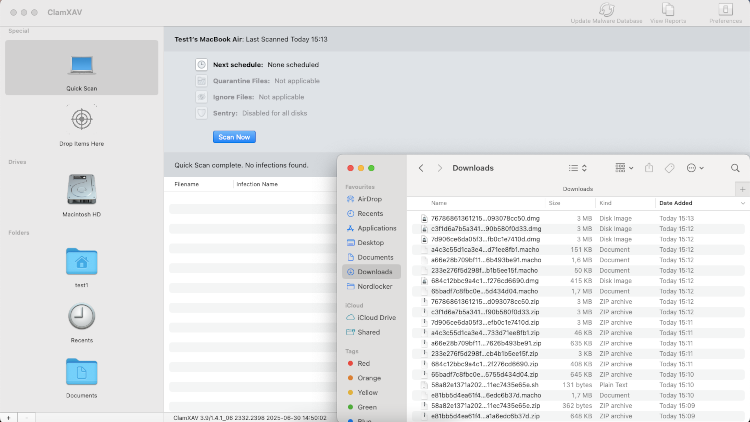This screenshot has width=750, height=422.
Task: Open AirDrop in Finder sidebar
Action: click(x=371, y=199)
